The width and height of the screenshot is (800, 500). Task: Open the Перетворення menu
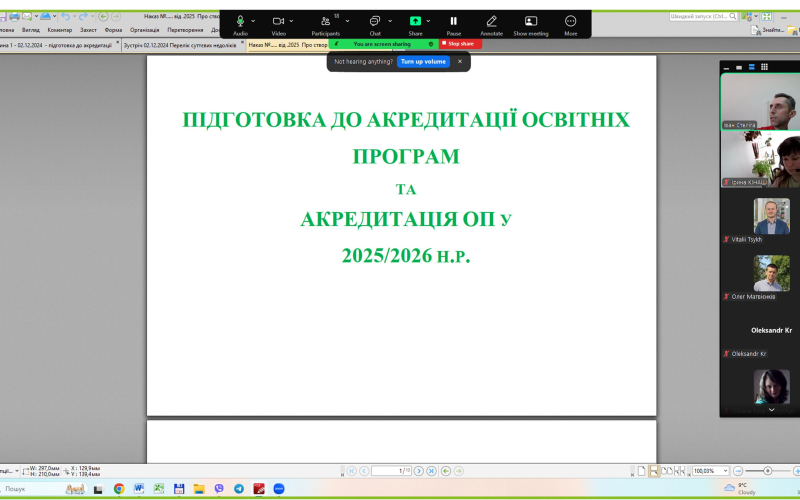coord(185,30)
